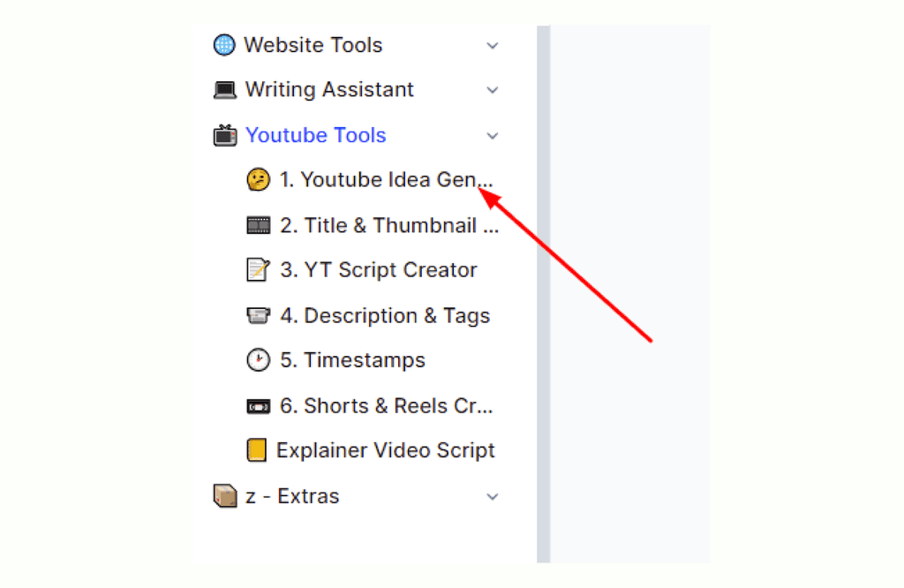
Task: Click the card icon next to Description & Tags
Action: tap(257, 315)
